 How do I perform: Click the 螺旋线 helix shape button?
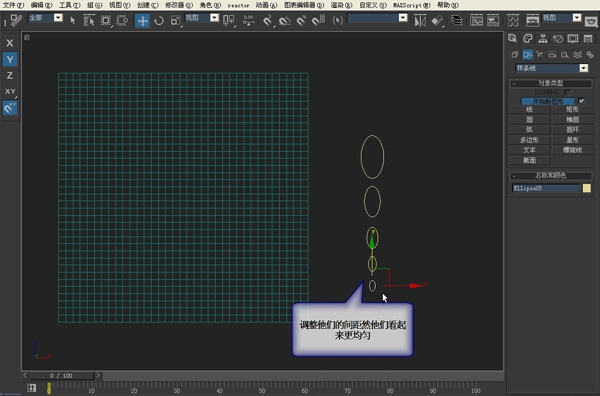click(572, 150)
